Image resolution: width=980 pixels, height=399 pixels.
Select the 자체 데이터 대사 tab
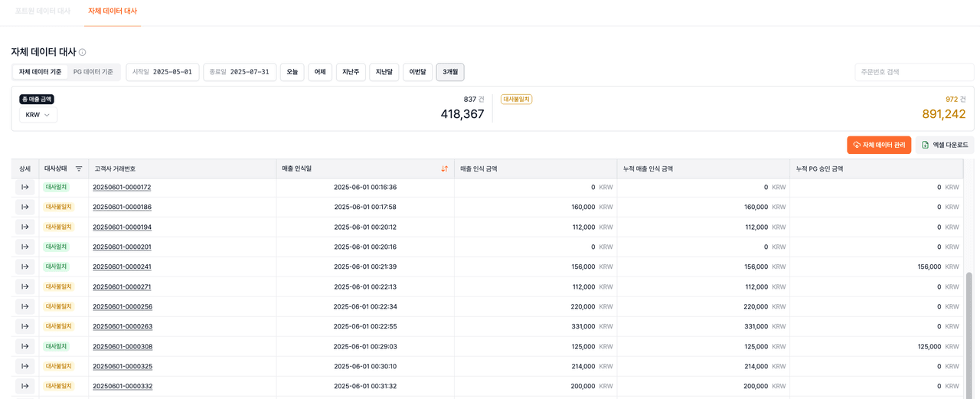pos(113,11)
